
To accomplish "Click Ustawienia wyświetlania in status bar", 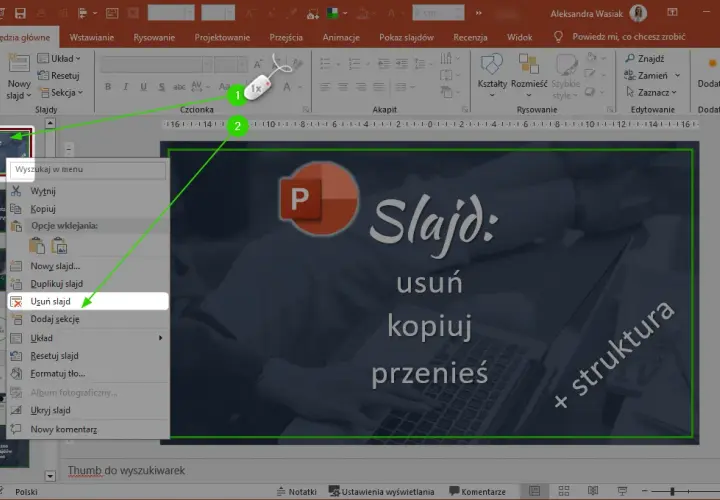I will (382, 491).
